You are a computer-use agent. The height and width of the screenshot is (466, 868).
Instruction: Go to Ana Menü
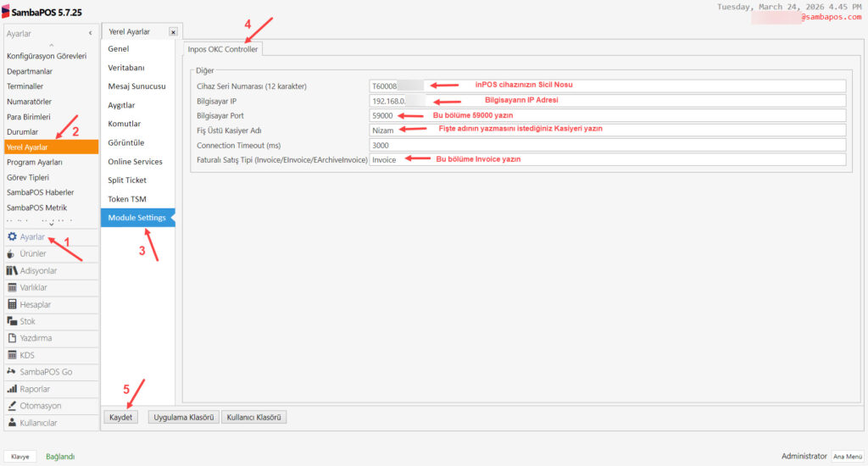(x=847, y=456)
